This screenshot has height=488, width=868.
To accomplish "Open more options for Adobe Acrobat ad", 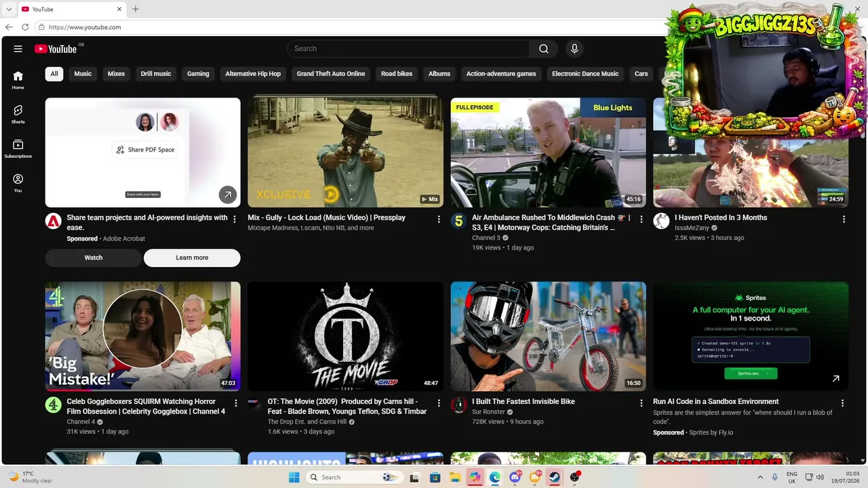I will coord(235,219).
